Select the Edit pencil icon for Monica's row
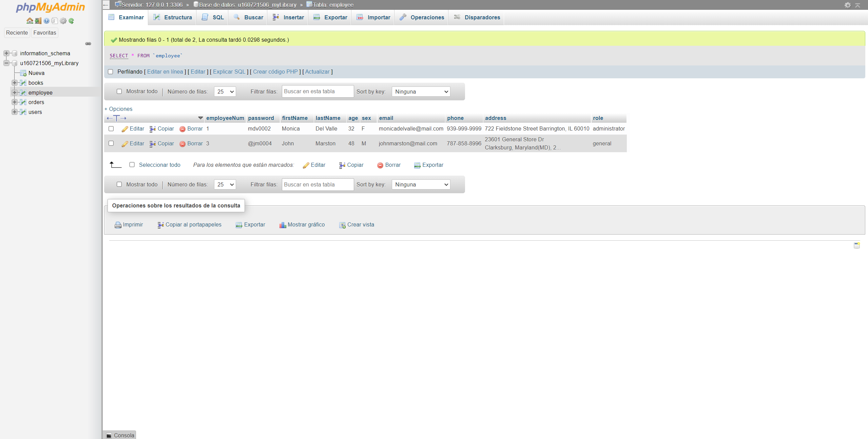This screenshot has width=868, height=439. point(125,129)
